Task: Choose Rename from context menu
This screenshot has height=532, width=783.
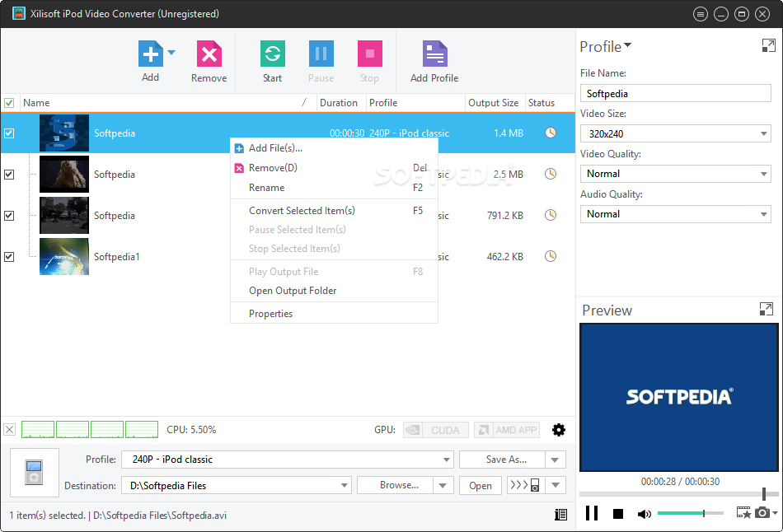Action: point(334,188)
